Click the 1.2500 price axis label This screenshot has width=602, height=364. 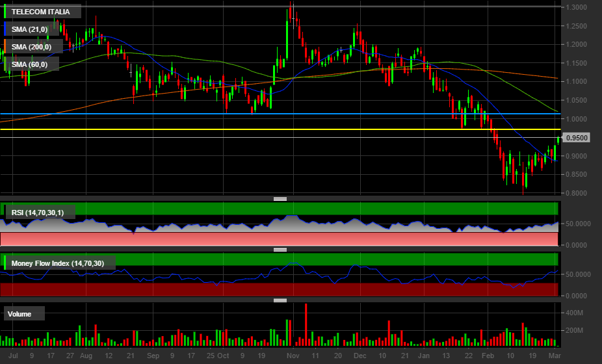pos(576,26)
